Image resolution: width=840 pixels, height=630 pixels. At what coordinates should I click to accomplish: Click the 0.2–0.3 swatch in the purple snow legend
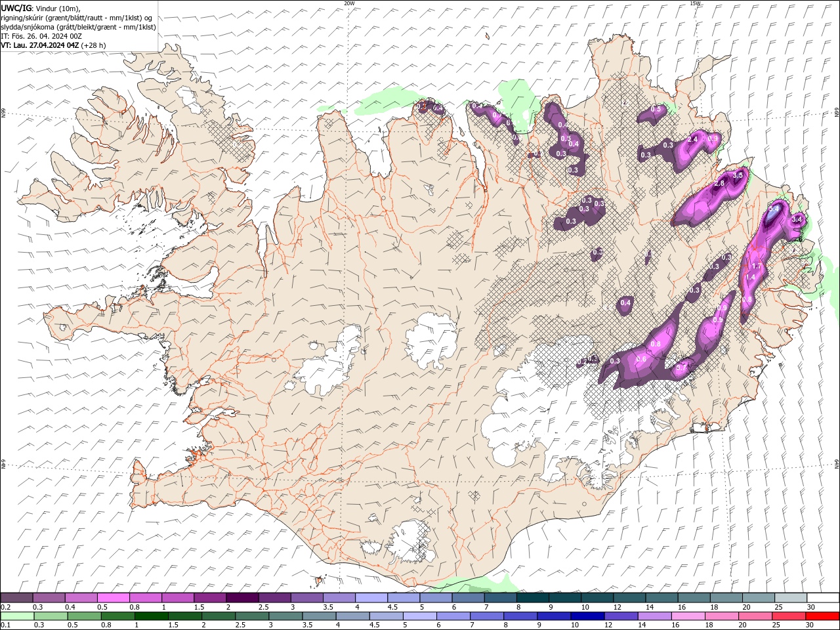tap(17, 597)
